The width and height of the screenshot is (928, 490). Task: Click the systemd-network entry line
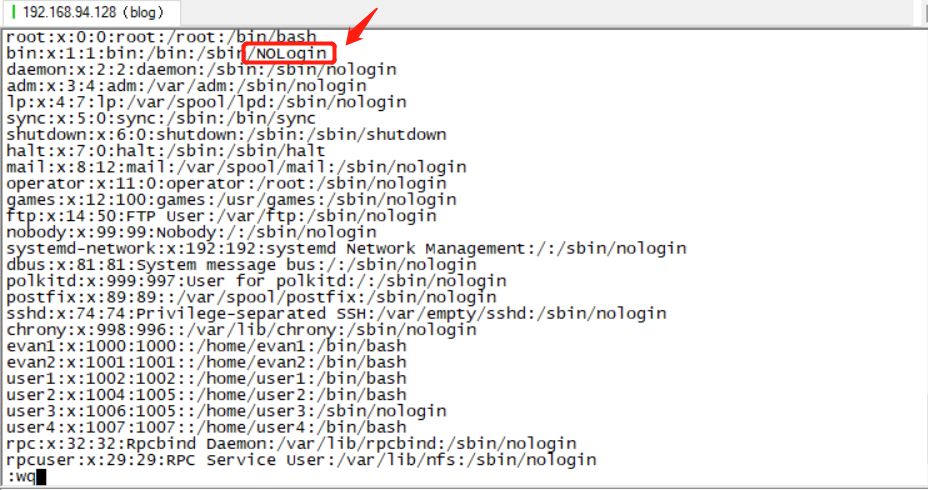click(x=346, y=249)
